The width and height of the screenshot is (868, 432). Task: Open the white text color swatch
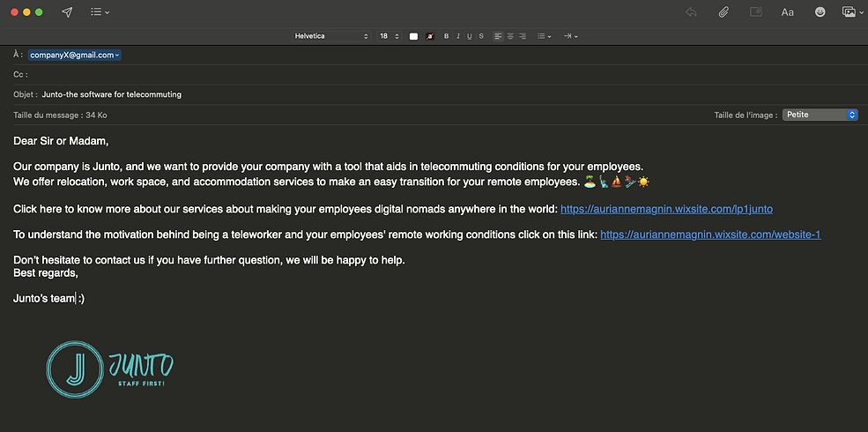(413, 36)
